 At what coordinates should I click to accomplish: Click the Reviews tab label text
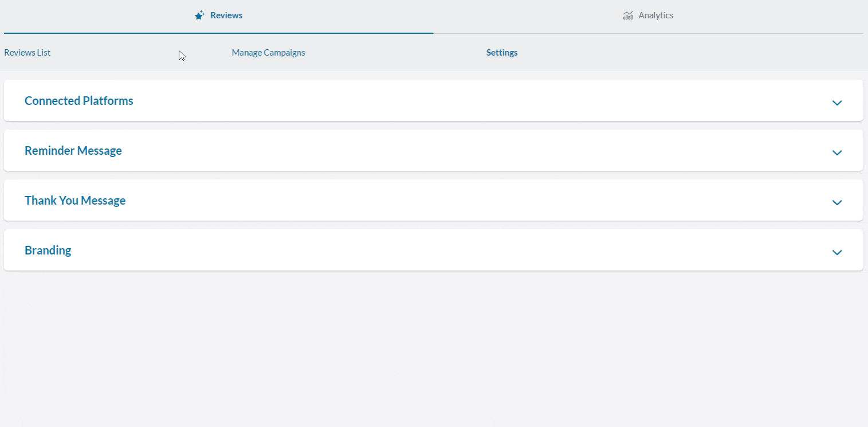click(226, 15)
